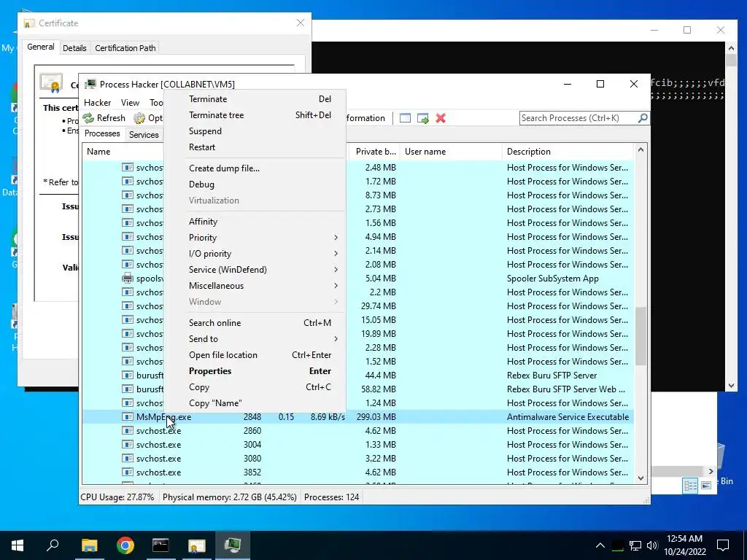The image size is (747, 560).
Task: Expand Miscellaneous submenu
Action: [x=263, y=286]
